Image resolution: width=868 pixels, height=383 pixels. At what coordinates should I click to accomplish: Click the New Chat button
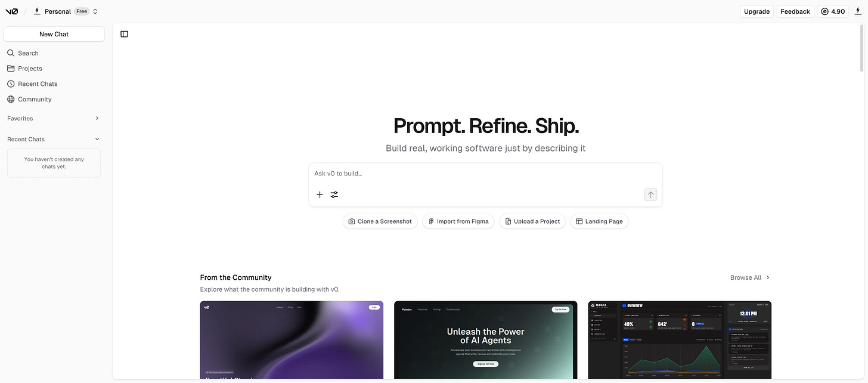(x=54, y=34)
